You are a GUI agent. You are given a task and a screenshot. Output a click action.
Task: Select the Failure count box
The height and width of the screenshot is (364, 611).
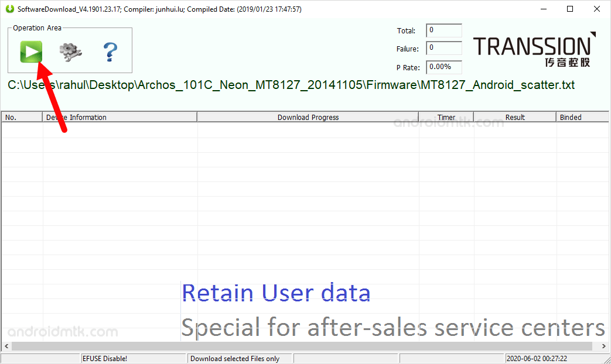click(x=443, y=49)
